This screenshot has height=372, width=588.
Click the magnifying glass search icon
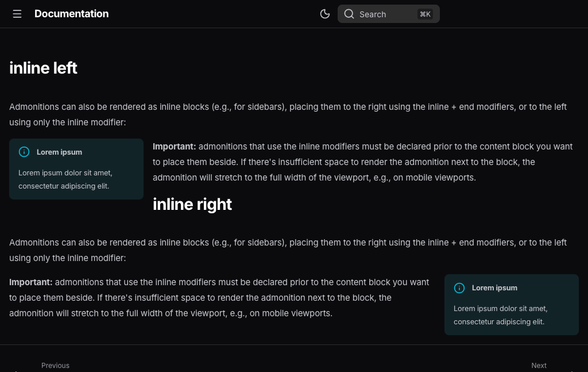349,14
